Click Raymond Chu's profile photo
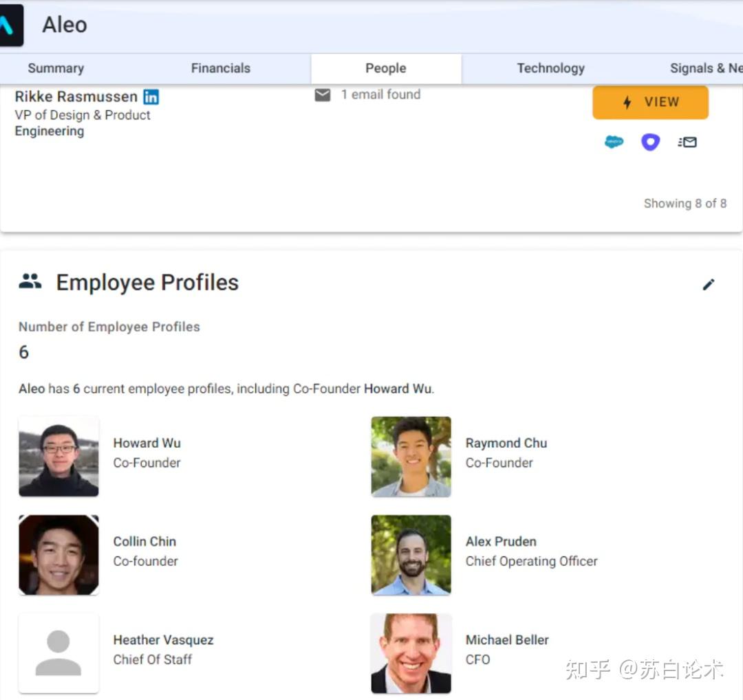Viewport: 743px width, 700px height. 411,456
